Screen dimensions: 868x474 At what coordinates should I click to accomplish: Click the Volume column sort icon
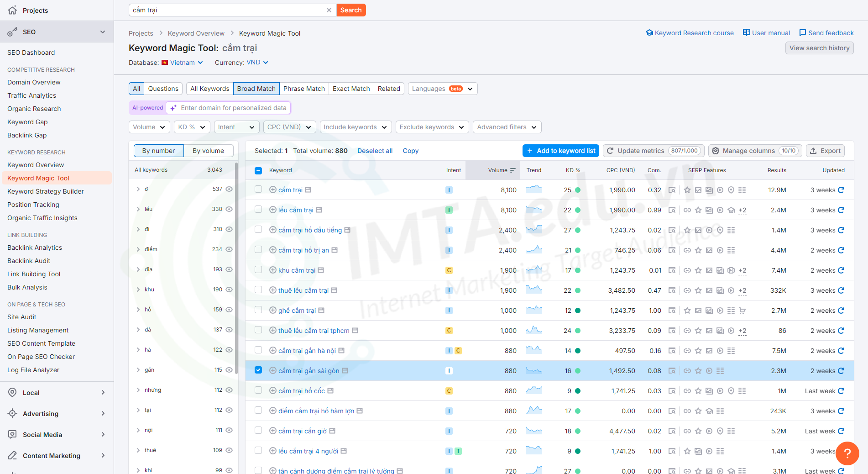click(x=513, y=170)
